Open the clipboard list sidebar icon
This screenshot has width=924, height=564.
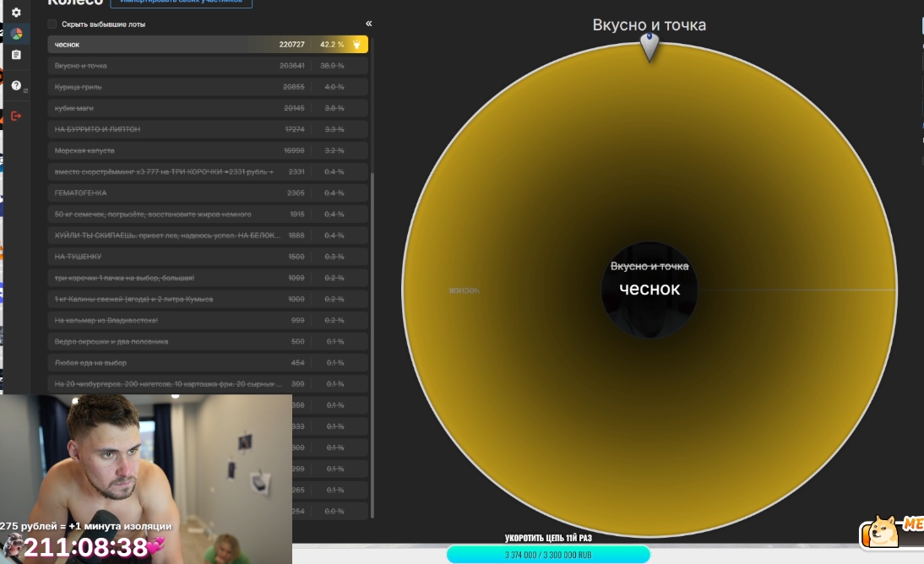coord(17,54)
